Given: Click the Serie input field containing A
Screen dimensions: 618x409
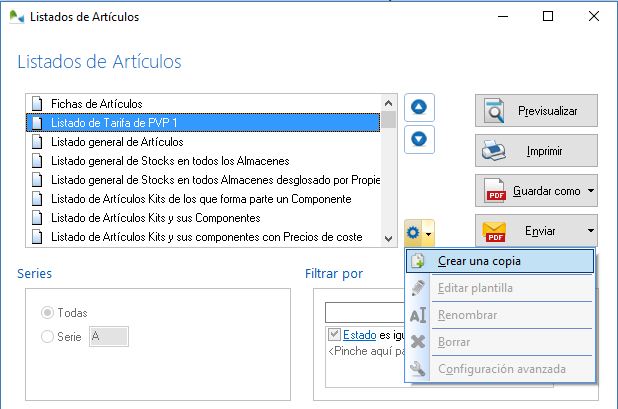Looking at the screenshot, I should point(109,336).
